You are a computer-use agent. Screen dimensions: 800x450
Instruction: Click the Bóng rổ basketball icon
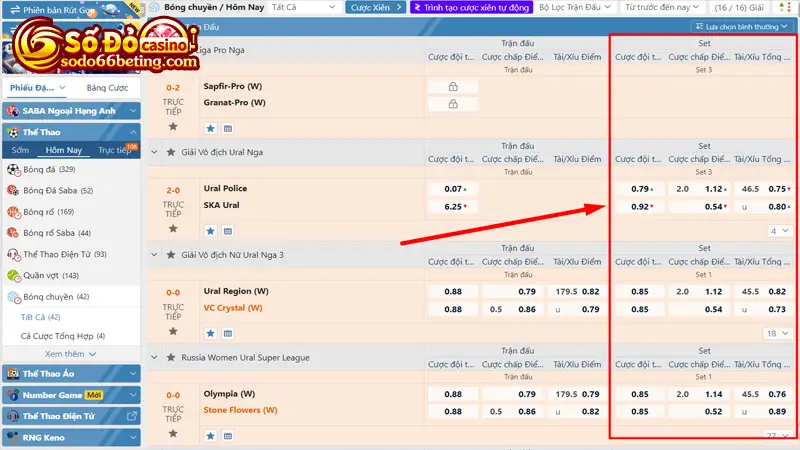click(x=13, y=212)
